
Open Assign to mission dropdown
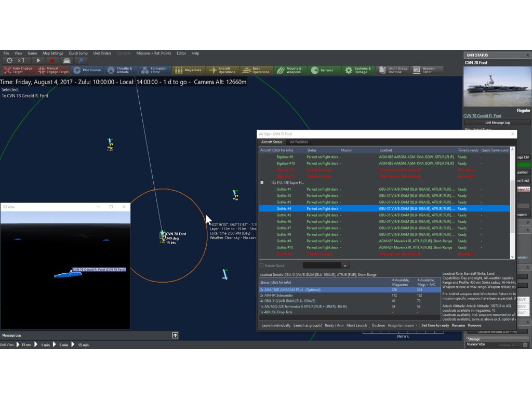[x=403, y=325]
